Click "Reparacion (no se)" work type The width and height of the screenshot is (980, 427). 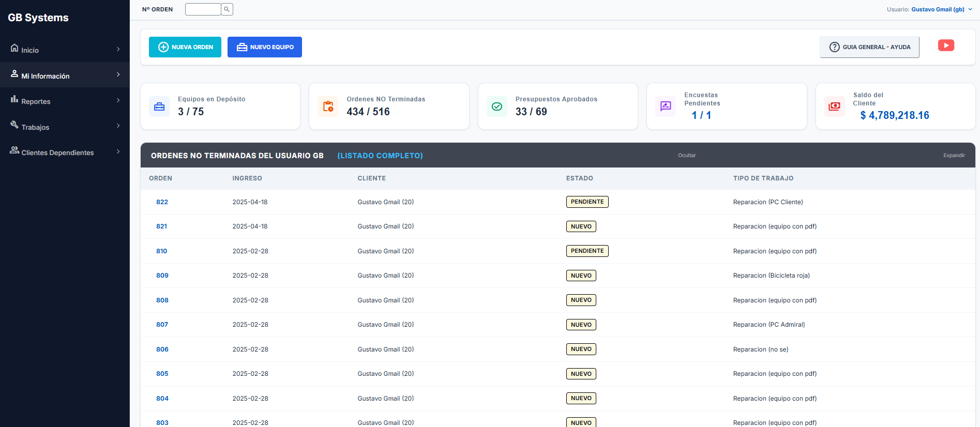click(x=760, y=349)
